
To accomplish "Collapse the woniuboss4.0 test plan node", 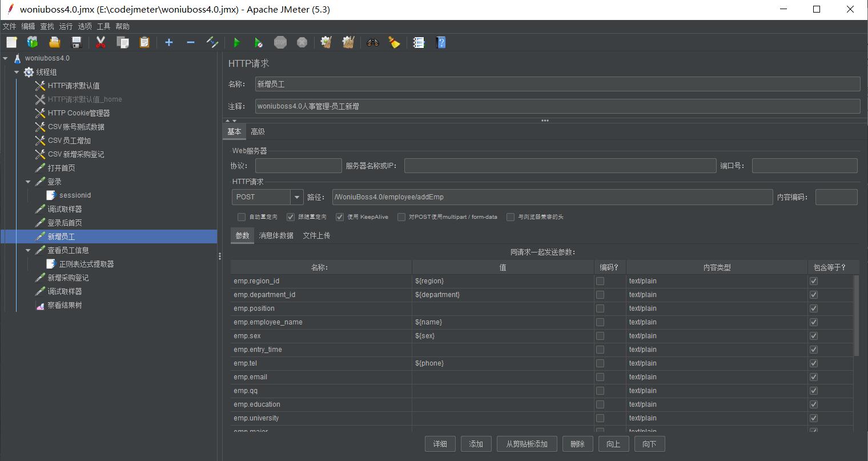I will [6, 58].
